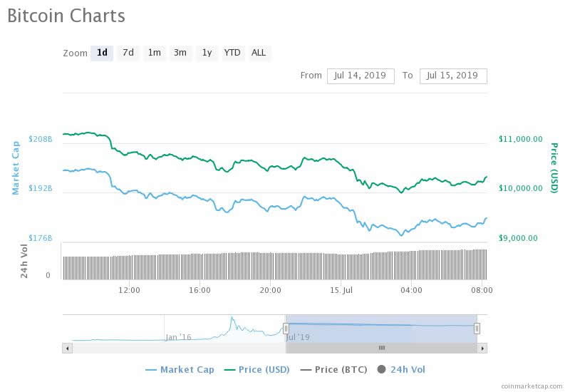Image resolution: width=570 pixels, height=392 pixels.
Task: Toggle the Price (USD) legend series
Action: tap(257, 370)
